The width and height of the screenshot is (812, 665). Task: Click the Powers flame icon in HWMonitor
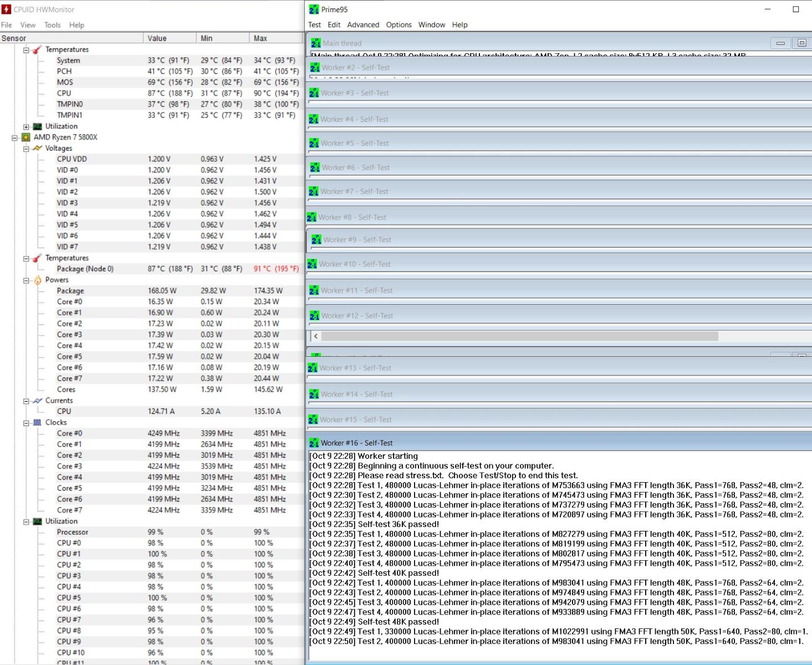pyautogui.click(x=38, y=280)
